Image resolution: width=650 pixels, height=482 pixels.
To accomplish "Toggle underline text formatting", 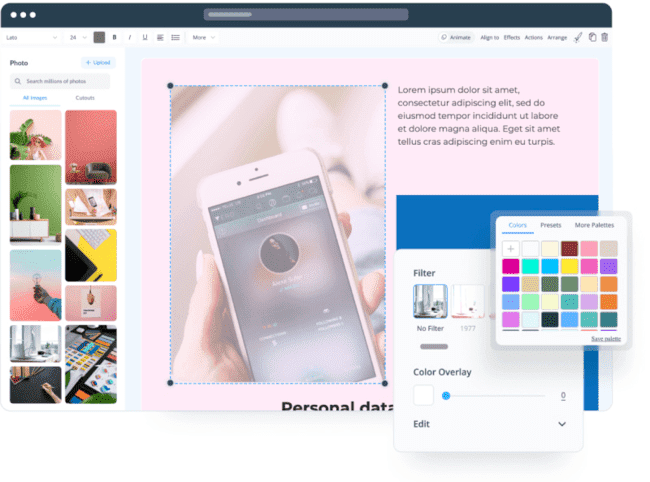I will point(145,37).
